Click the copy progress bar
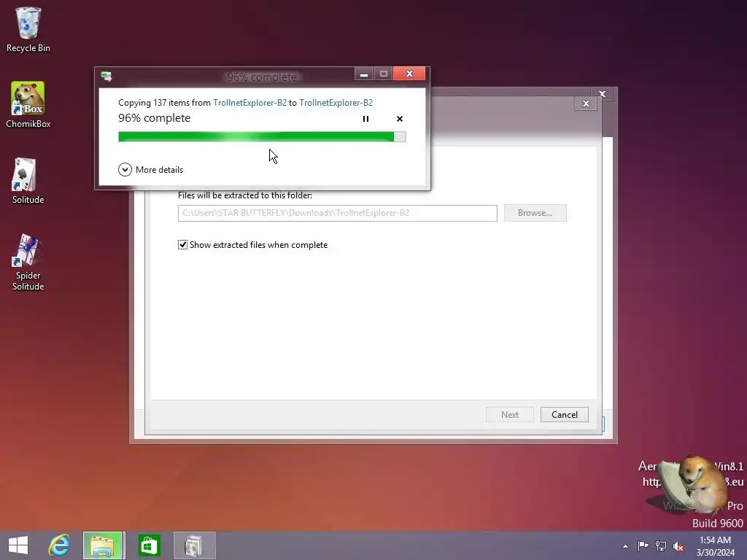Image resolution: width=747 pixels, height=560 pixels. (x=262, y=136)
